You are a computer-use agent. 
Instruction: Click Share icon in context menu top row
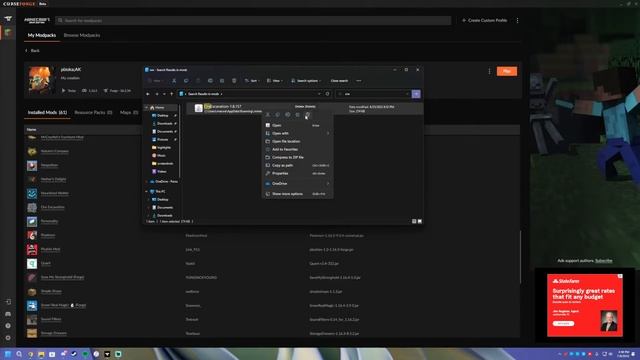pyautogui.click(x=298, y=115)
